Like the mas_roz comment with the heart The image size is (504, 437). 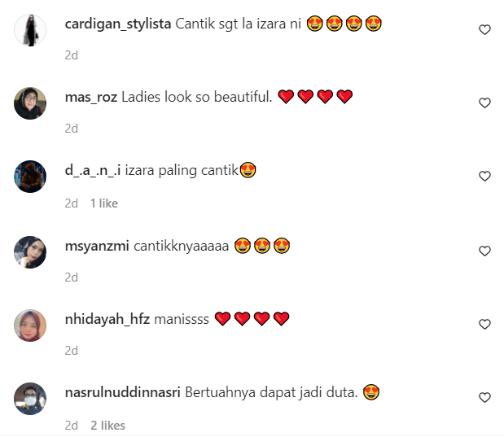[484, 103]
